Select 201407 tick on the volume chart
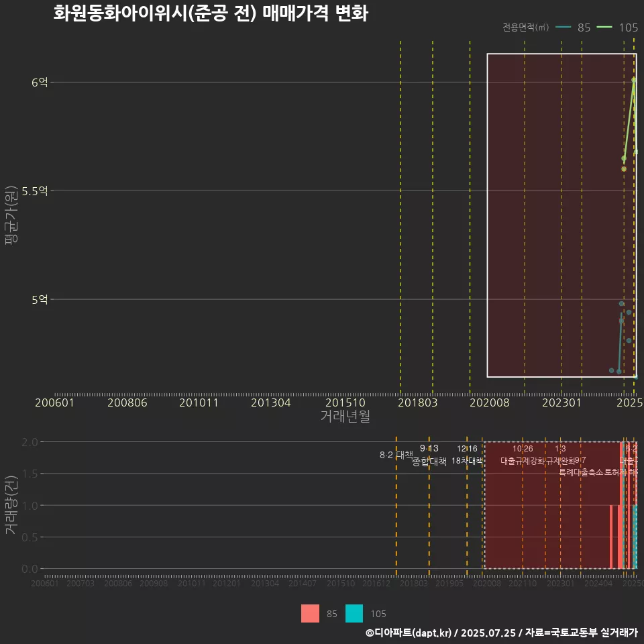The image size is (644, 644). (303, 583)
